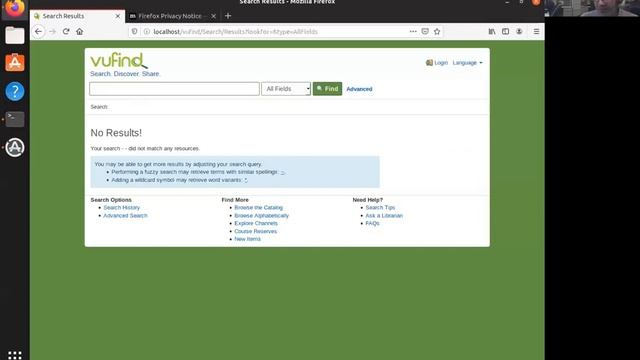Viewport: 640px width, 360px height.
Task: Save page to Pocket
Action: 425,31
